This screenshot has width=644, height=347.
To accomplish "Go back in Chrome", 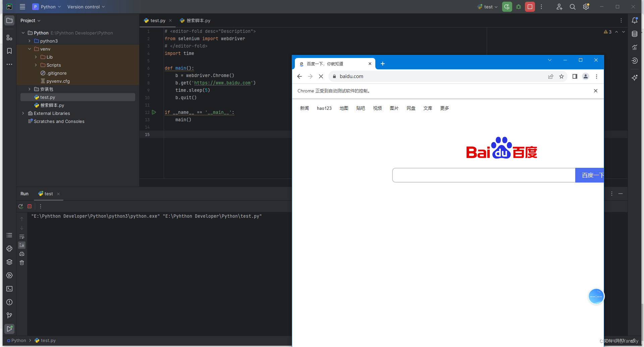I will (x=300, y=76).
